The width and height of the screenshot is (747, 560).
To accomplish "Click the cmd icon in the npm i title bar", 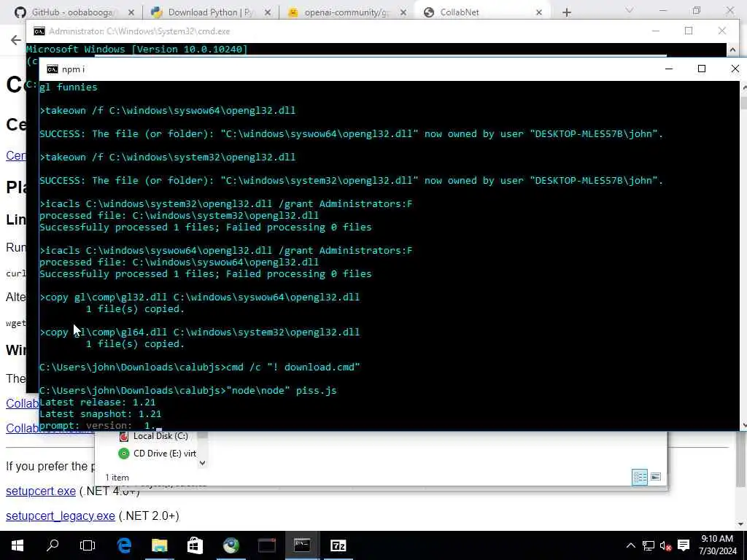I will pyautogui.click(x=53, y=69).
